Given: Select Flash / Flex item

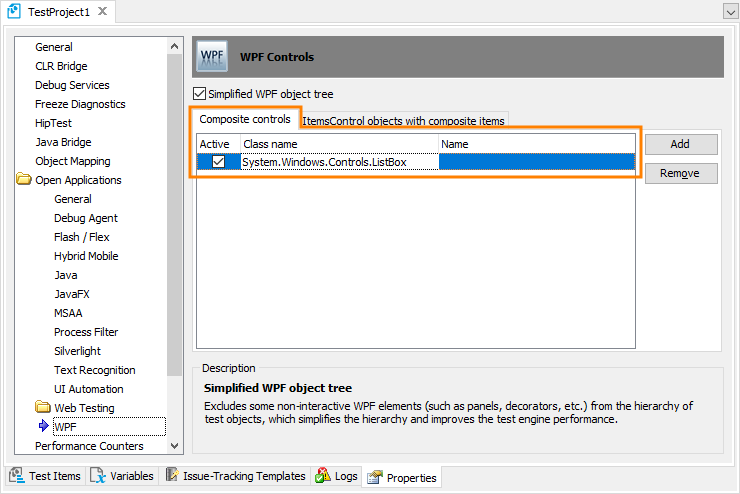Looking at the screenshot, I should click(82, 237).
